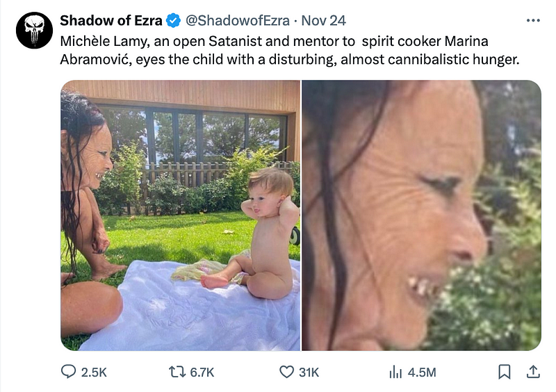Click the 6.7K reposts count
Screen dimensions: 556x392
pyautogui.click(x=202, y=373)
